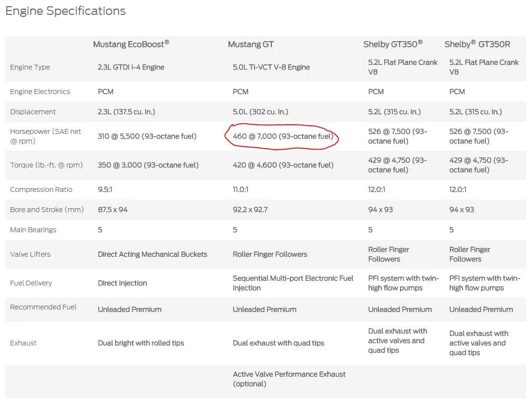Click the '9.5:1' compression value
Screen dimensions: 532x403
(105, 190)
